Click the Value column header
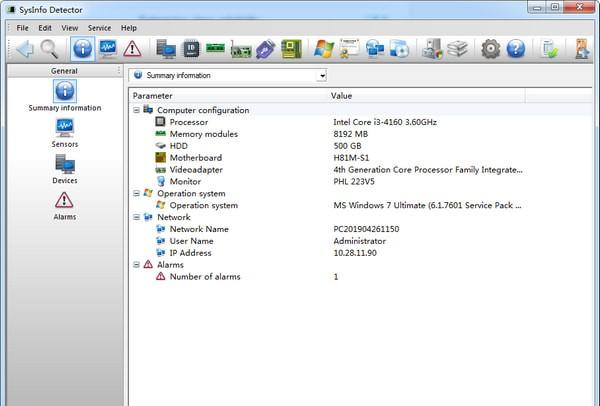This screenshot has height=406, width=600. click(x=427, y=96)
